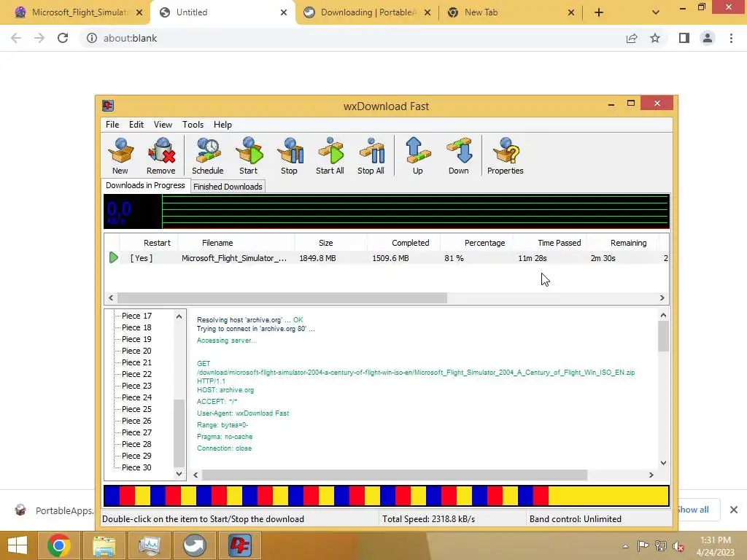Viewport: 747px width, 560px height.
Task: Click the 1849.8 MB size cell
Action: tap(317, 258)
